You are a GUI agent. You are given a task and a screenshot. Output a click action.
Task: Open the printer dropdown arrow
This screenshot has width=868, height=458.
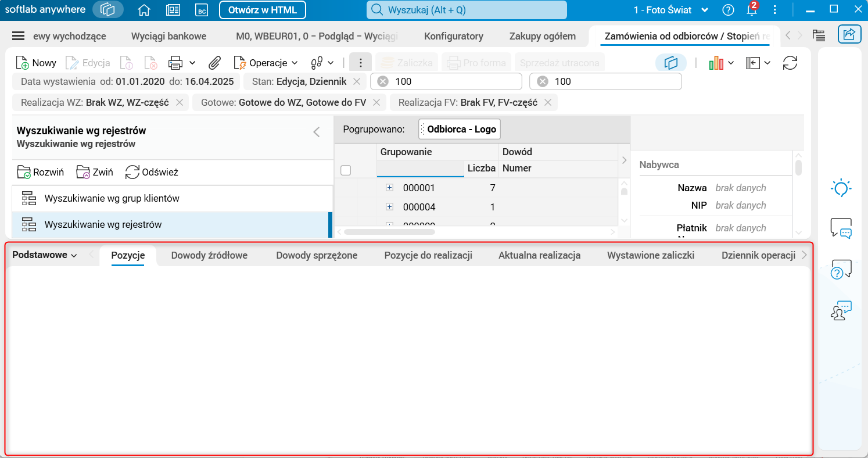pos(192,63)
